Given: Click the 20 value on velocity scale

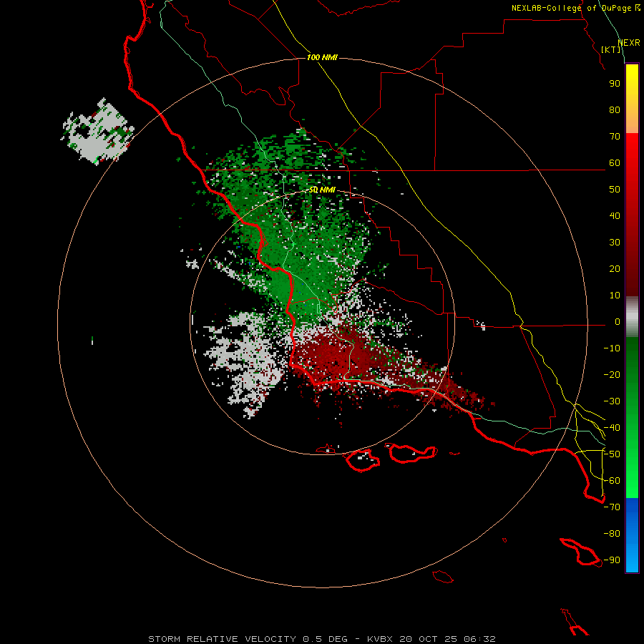Looking at the screenshot, I should point(615,268).
